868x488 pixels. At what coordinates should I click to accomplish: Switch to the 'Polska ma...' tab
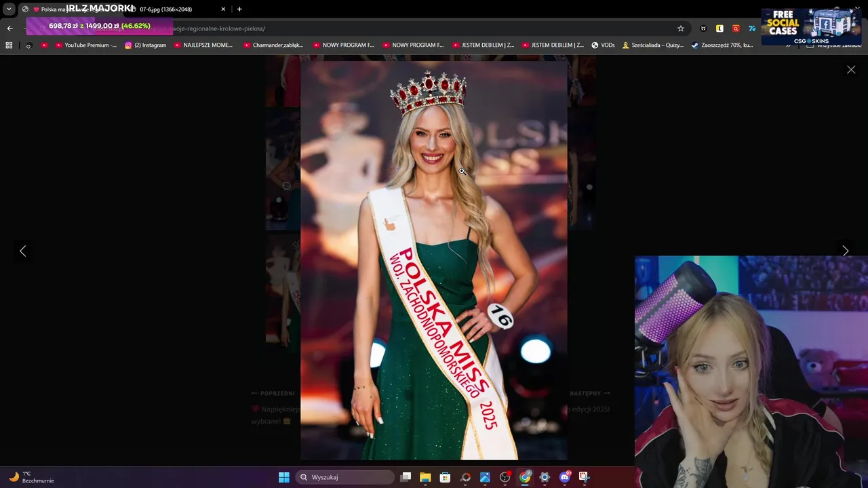pyautogui.click(x=71, y=9)
